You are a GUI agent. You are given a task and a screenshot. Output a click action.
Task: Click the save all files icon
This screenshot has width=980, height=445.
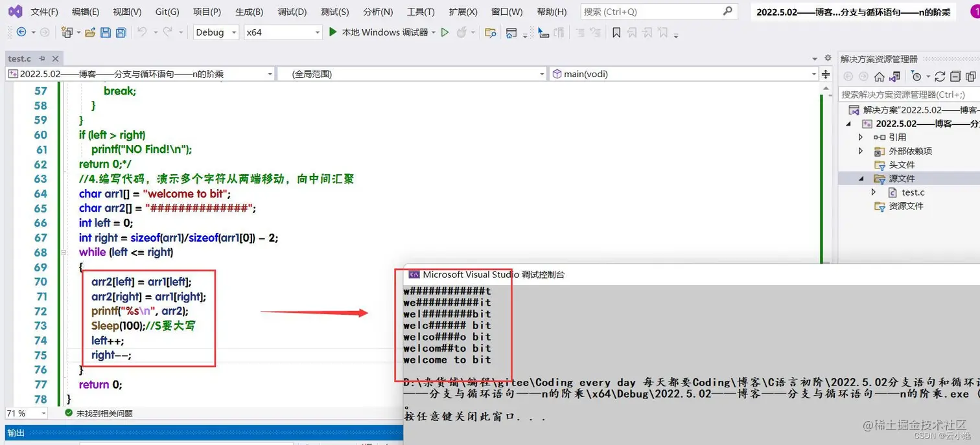coord(121,32)
